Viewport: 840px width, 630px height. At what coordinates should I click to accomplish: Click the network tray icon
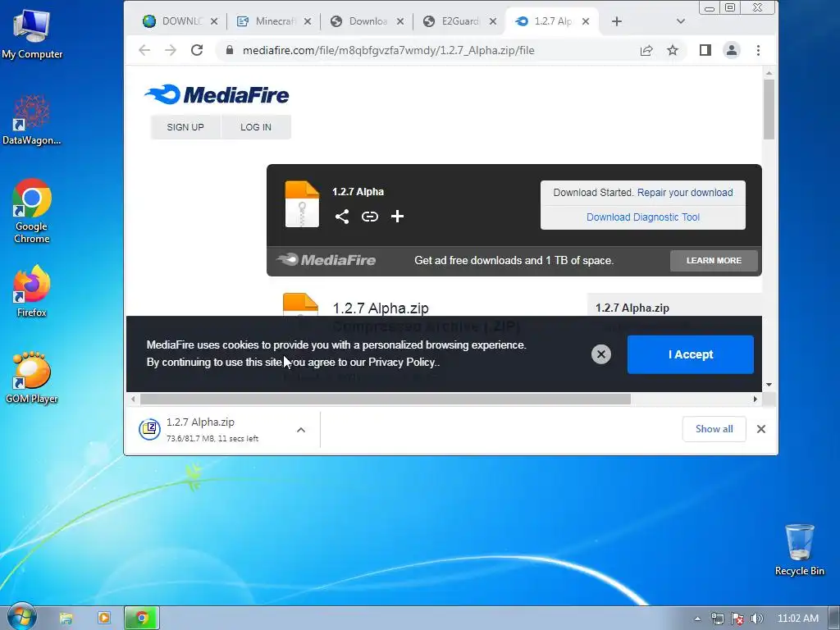point(717,619)
